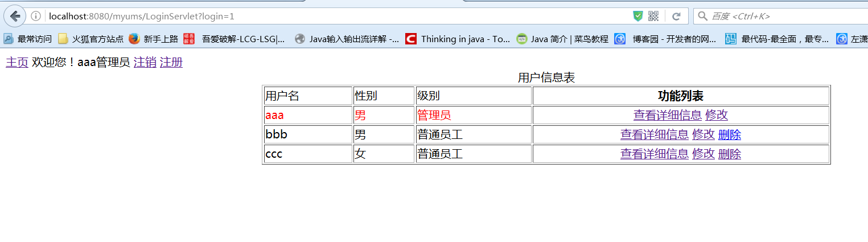Image resolution: width=868 pixels, height=242 pixels.
Task: Click the 注销 logout link
Action: (145, 63)
